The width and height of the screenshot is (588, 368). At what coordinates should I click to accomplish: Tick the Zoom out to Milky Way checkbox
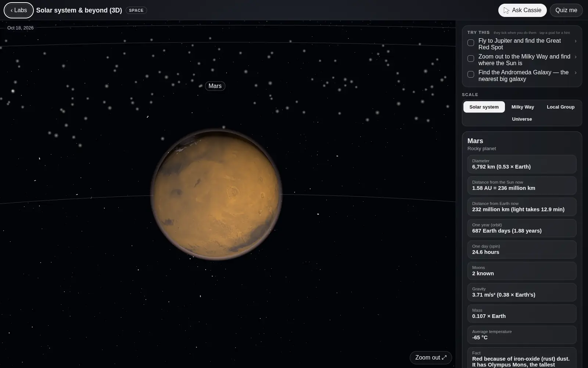click(471, 59)
